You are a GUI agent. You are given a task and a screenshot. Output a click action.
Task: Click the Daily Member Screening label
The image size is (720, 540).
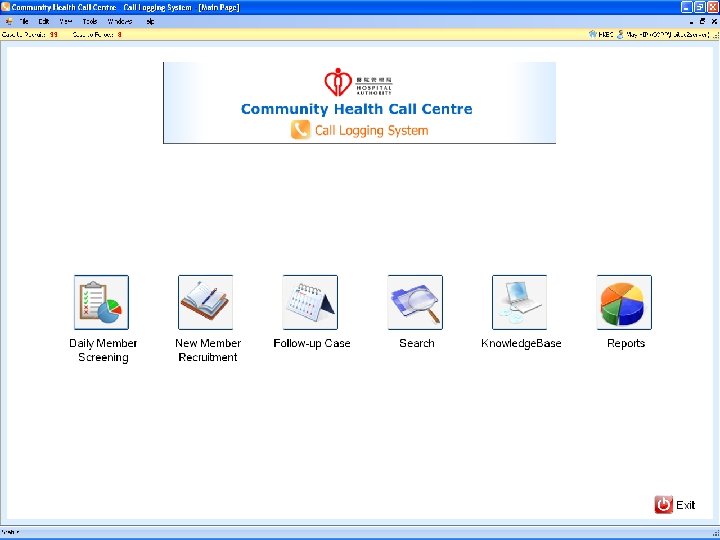tap(103, 350)
